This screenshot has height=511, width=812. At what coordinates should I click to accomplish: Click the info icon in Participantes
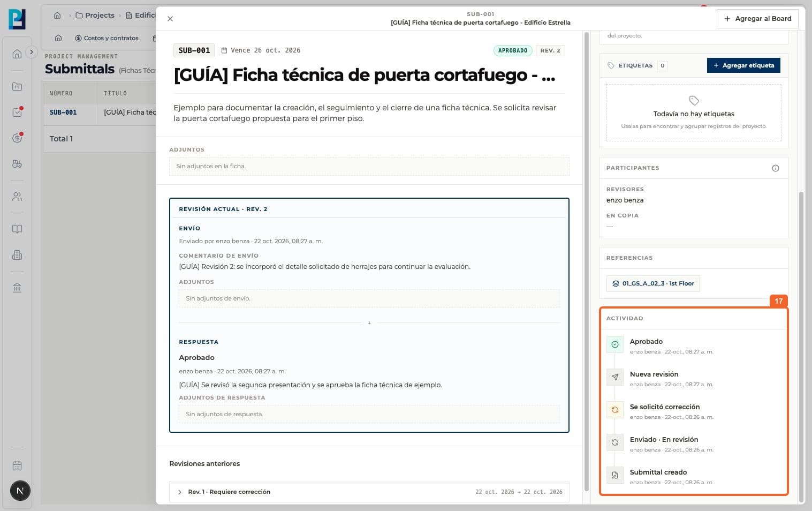(x=776, y=168)
